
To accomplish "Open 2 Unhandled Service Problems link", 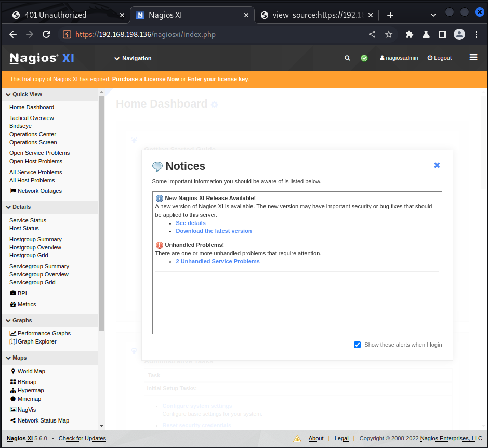I will [218, 261].
